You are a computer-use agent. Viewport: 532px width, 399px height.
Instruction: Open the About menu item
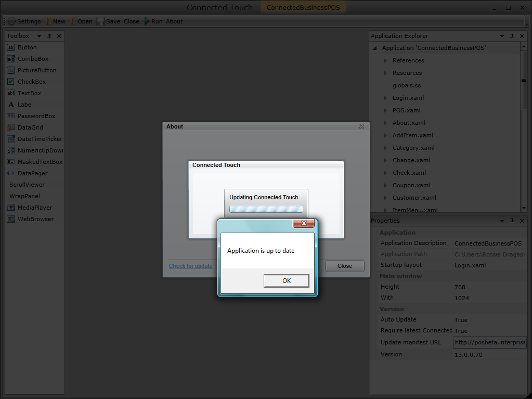point(174,21)
